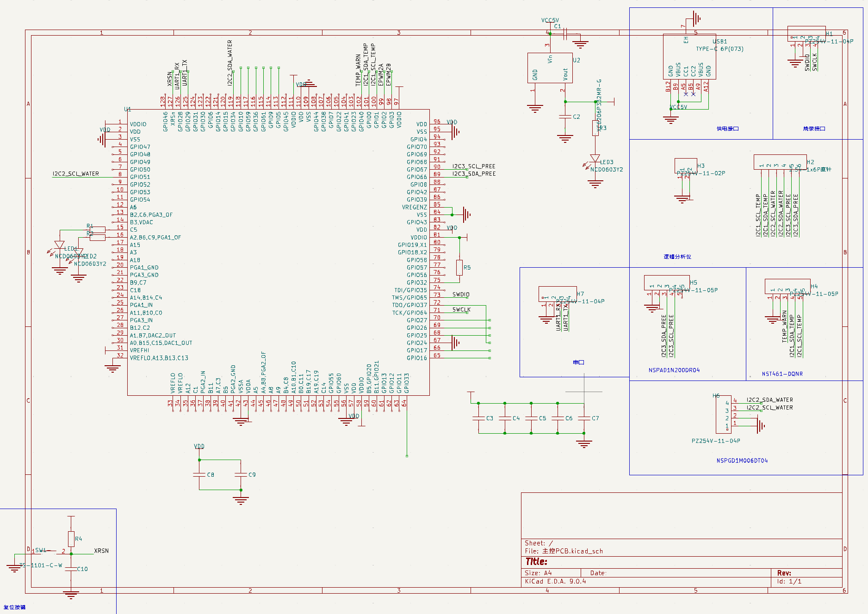Image resolution: width=868 pixels, height=614 pixels.
Task: Select the I2C2_SCL_WATER label at pin 8
Action: 75,174
